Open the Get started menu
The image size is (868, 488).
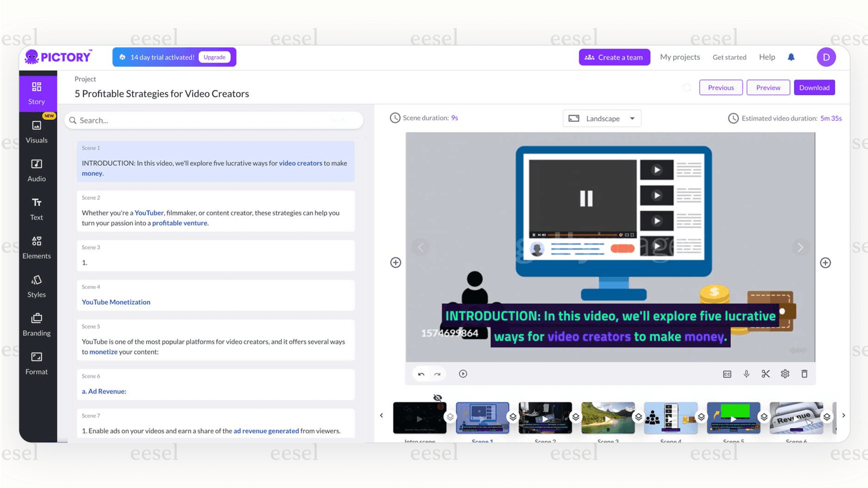pos(730,57)
